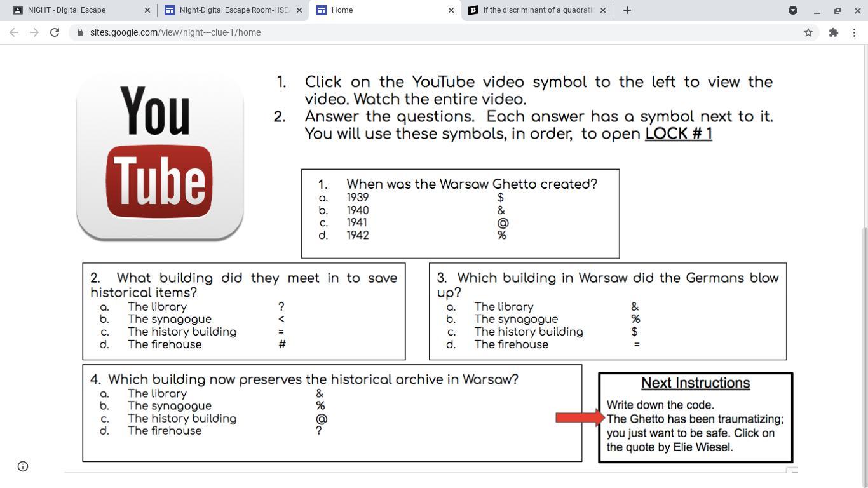Switch to the discriminant of a quadratic tab
The width and height of the screenshot is (868, 488).
tap(537, 10)
